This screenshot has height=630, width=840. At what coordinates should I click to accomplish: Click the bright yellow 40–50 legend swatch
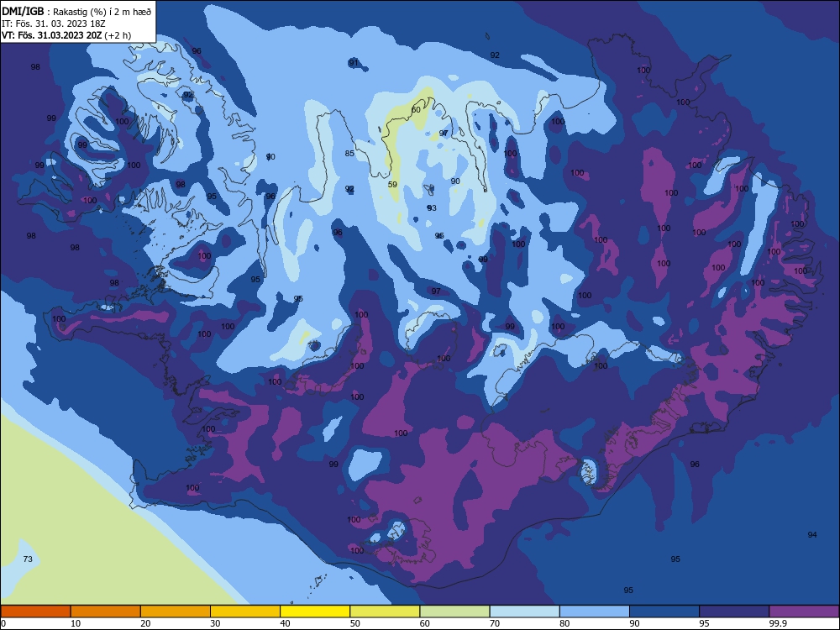click(x=315, y=612)
